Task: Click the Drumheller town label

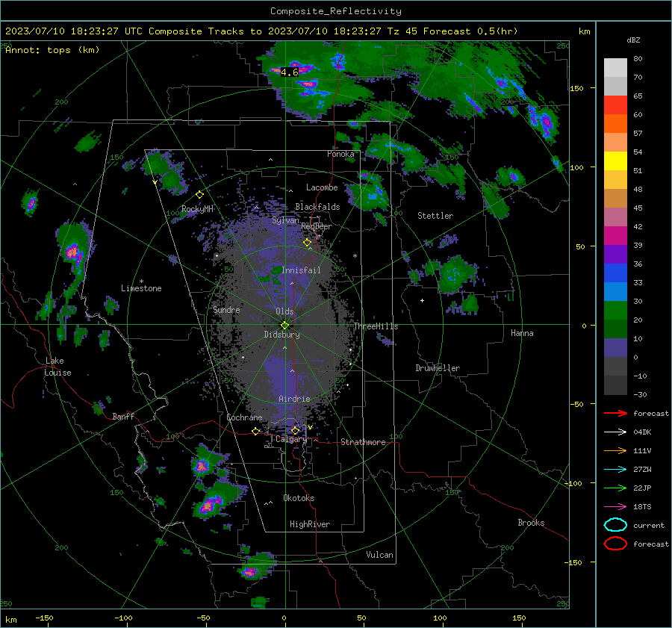Action: pos(438,368)
